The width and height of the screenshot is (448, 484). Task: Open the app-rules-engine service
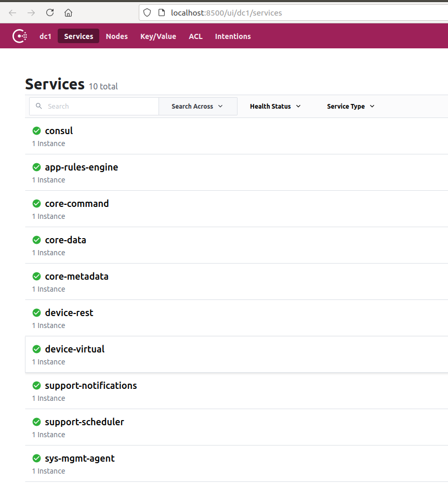point(82,167)
